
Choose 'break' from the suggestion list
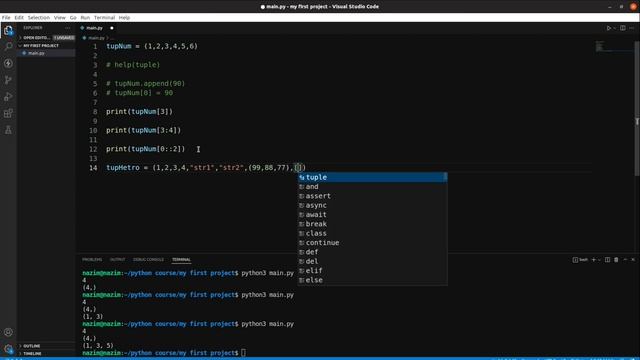point(372,224)
